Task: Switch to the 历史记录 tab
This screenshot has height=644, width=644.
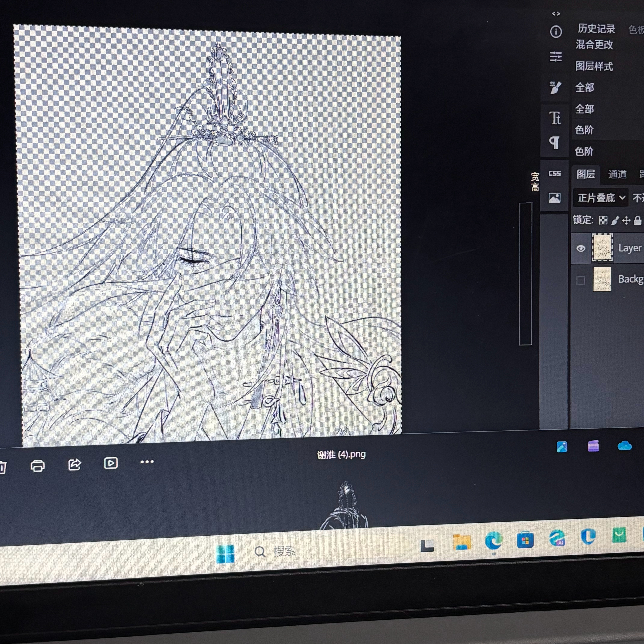Action: click(596, 29)
